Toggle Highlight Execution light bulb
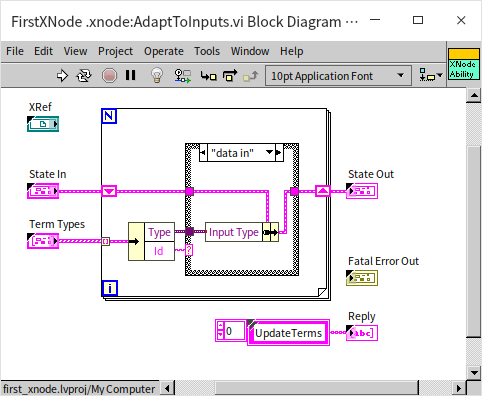This screenshot has height=396, width=482. click(x=157, y=75)
